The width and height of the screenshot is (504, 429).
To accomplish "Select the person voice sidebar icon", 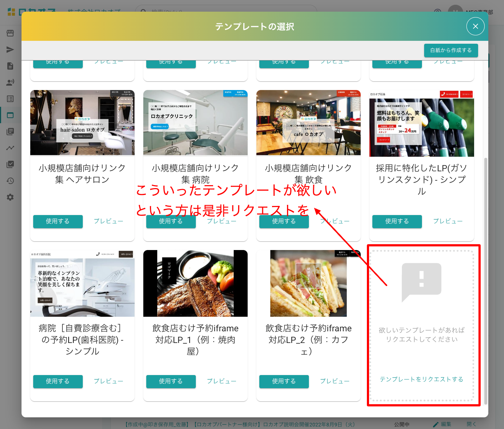I will click(x=10, y=82).
